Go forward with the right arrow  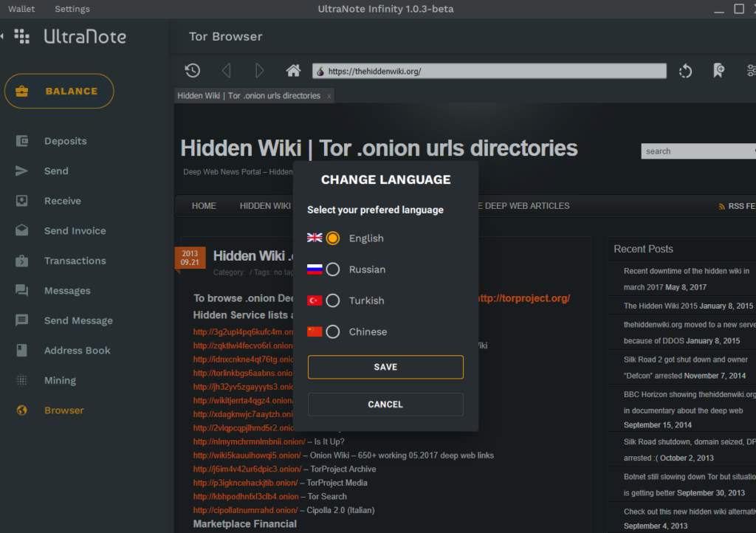pyautogui.click(x=259, y=71)
